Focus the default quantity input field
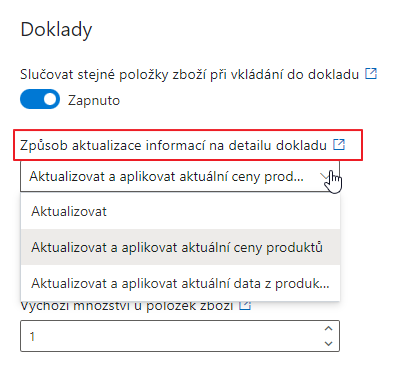This screenshot has height=372, width=419. click(180, 336)
